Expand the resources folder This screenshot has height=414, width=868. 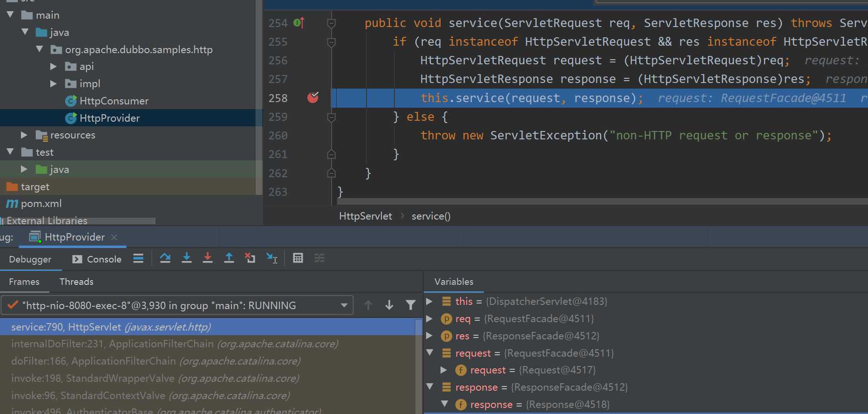(x=24, y=135)
